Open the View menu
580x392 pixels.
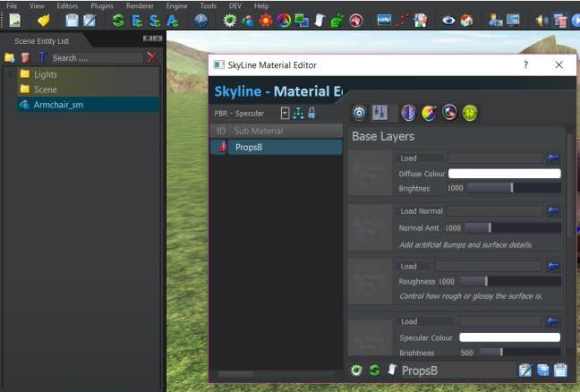[37, 5]
